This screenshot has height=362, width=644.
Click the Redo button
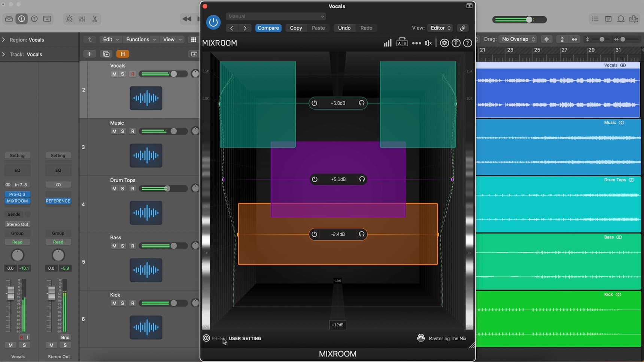click(366, 28)
